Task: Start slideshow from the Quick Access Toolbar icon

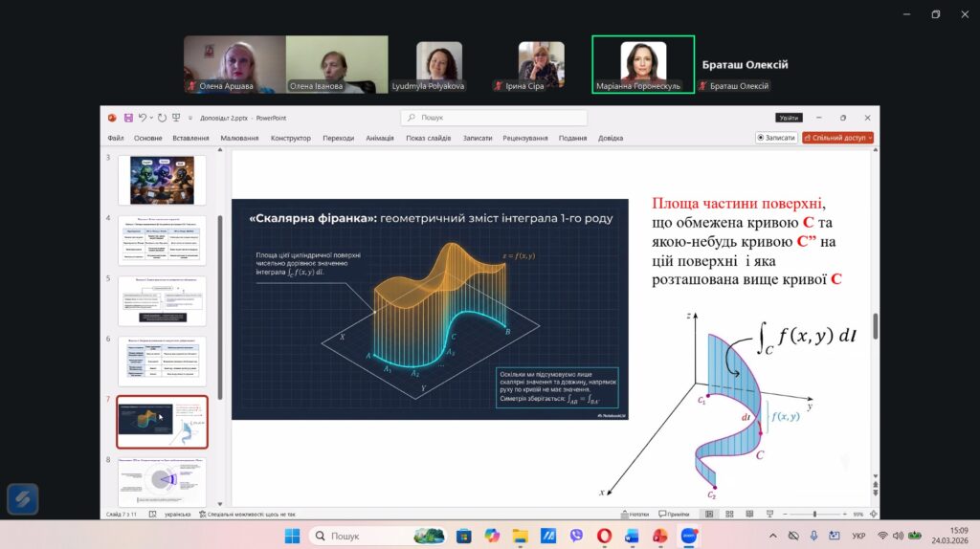Action: [176, 118]
